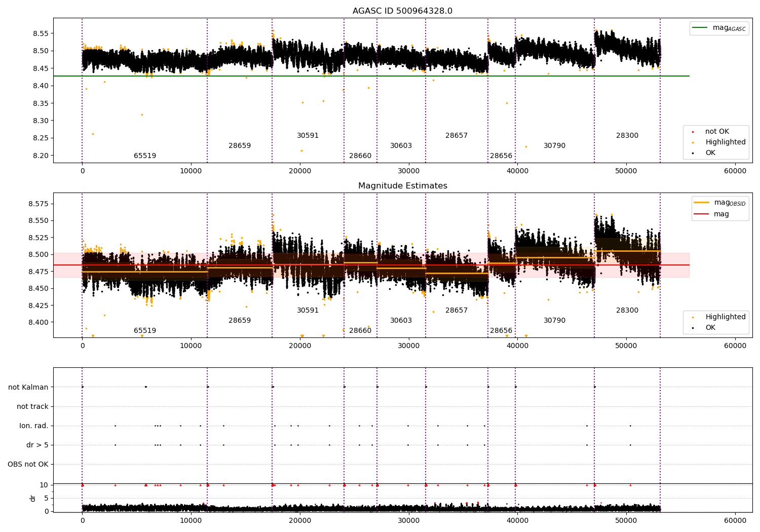Screen dimensions: 760x532
Task: Click obsid label 28659 in top plot
Action: coord(240,146)
